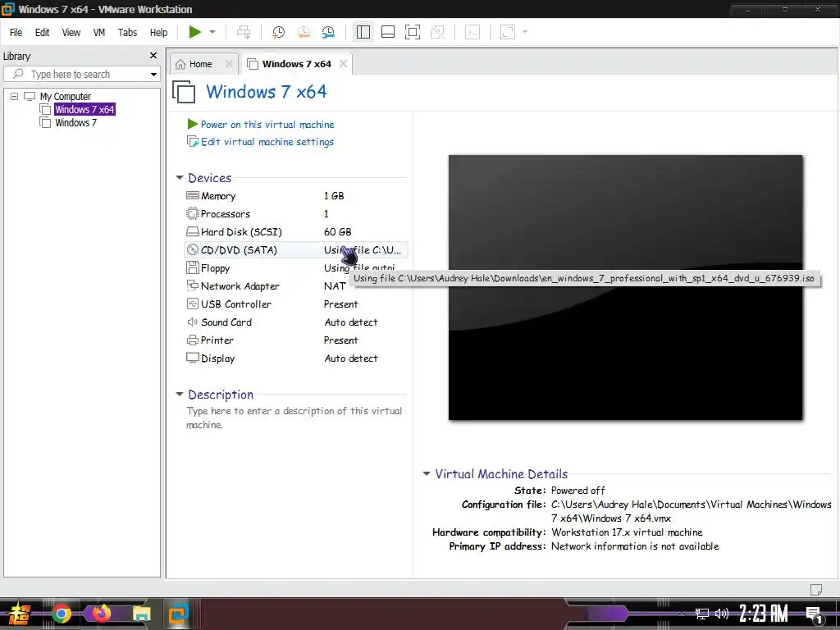Collapse the Description section

180,395
